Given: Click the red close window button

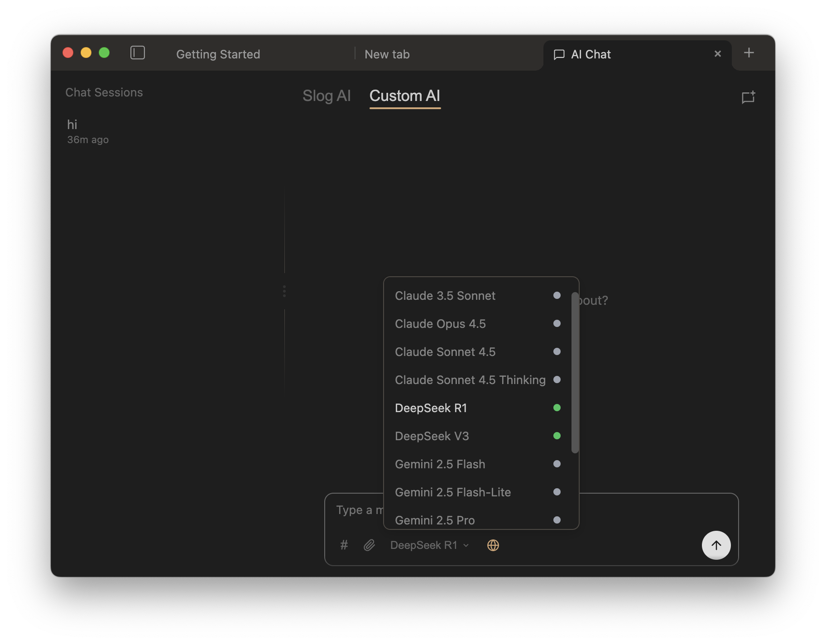Looking at the screenshot, I should pos(68,53).
